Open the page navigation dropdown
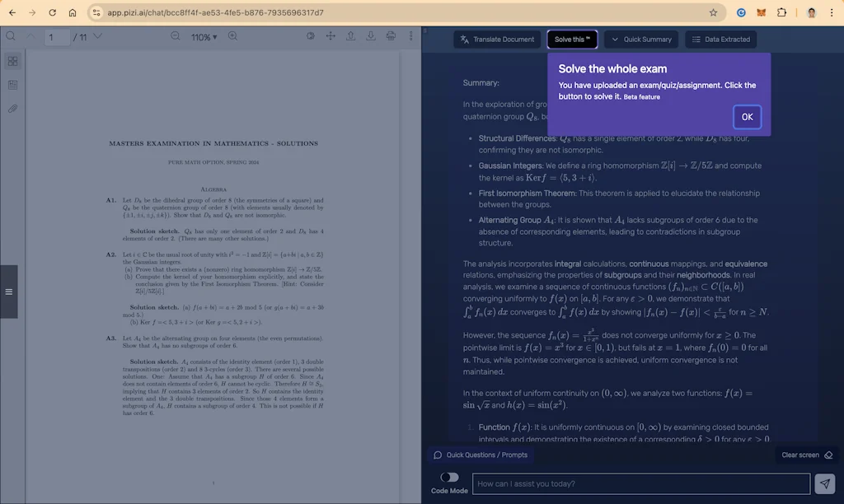844x504 pixels. point(97,37)
